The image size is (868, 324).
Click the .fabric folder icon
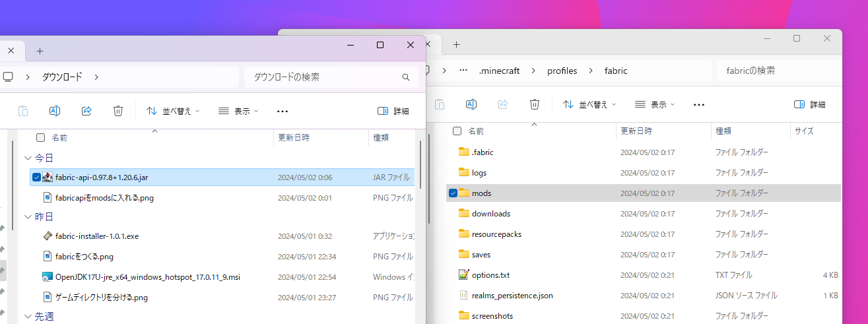coord(463,152)
